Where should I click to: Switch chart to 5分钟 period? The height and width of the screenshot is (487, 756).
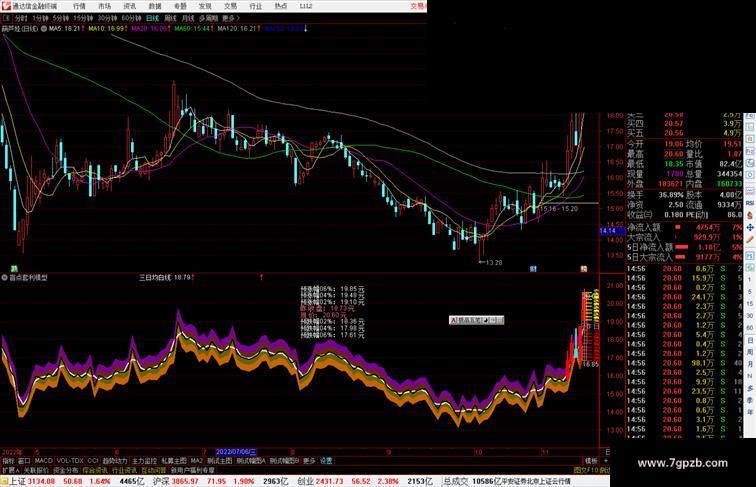pos(61,18)
